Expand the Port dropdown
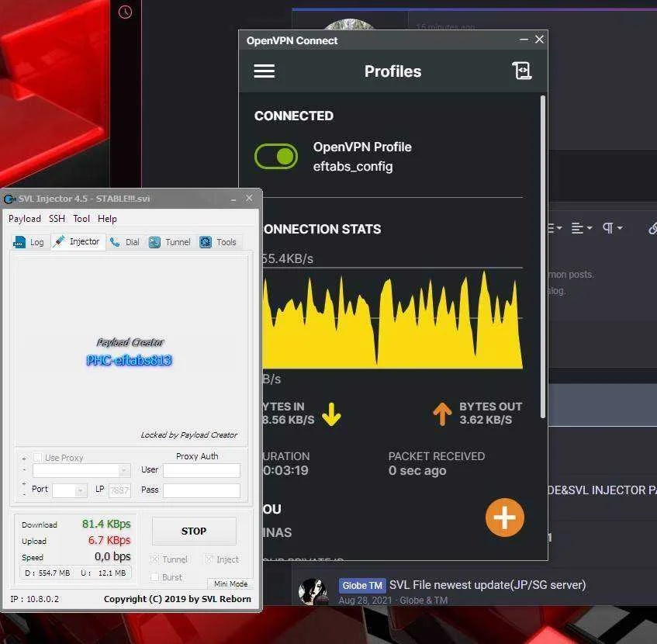 (81, 490)
